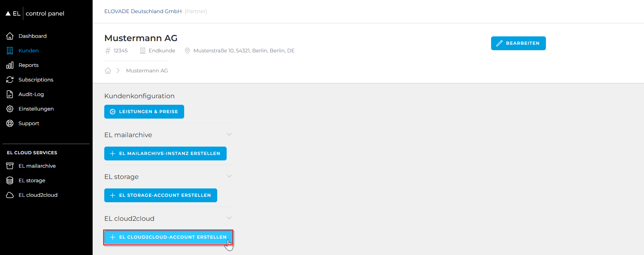The image size is (644, 255).
Task: Create a new EL mailarchive-Instanz
Action: [x=165, y=154]
